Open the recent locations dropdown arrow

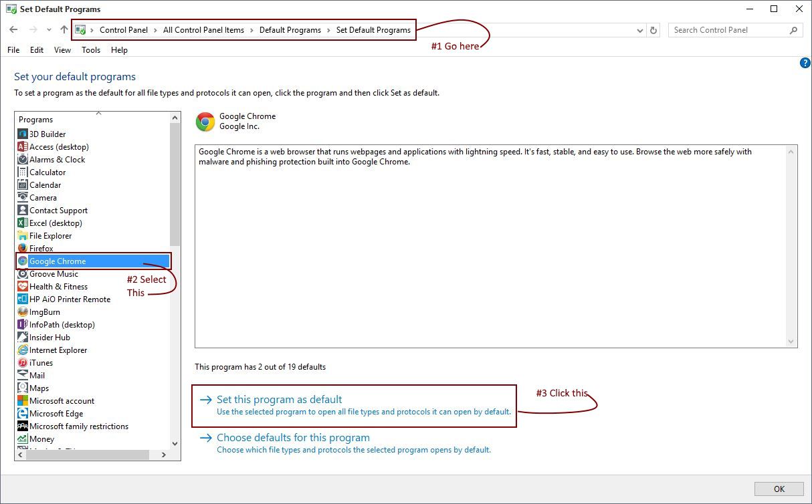[49, 30]
